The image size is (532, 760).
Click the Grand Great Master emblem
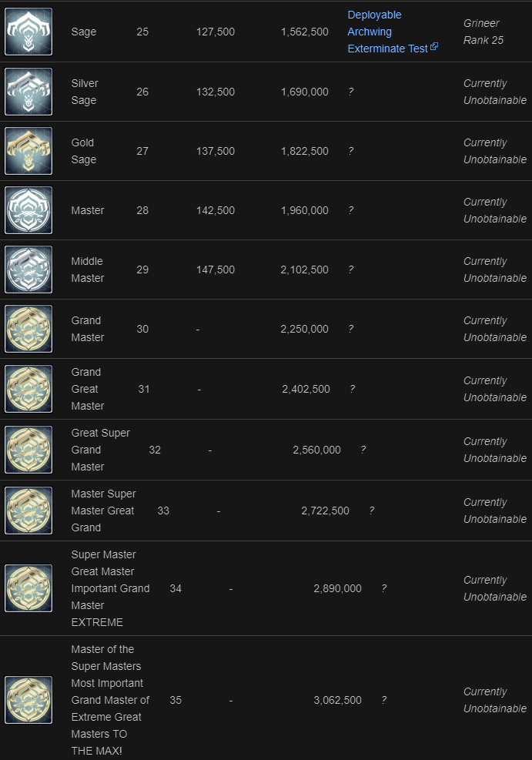point(28,389)
